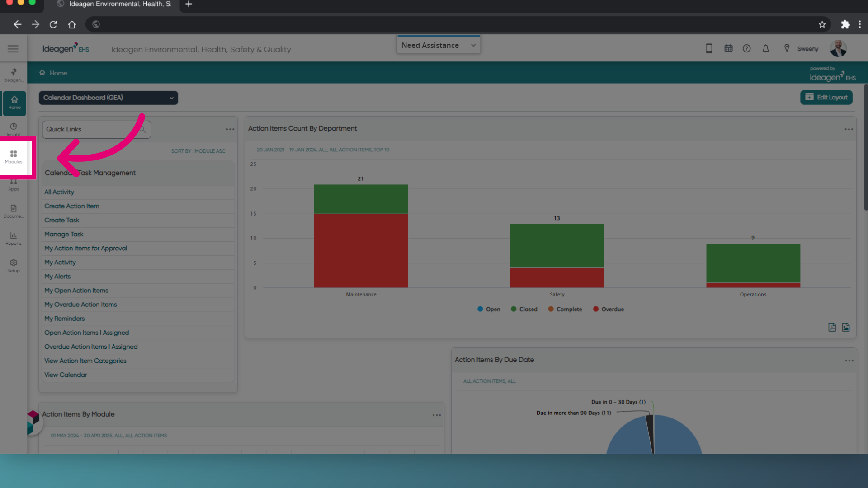Screen dimensions: 868x488
Task: Select the Ideagen Environmental browser tab
Action: coord(113,4)
